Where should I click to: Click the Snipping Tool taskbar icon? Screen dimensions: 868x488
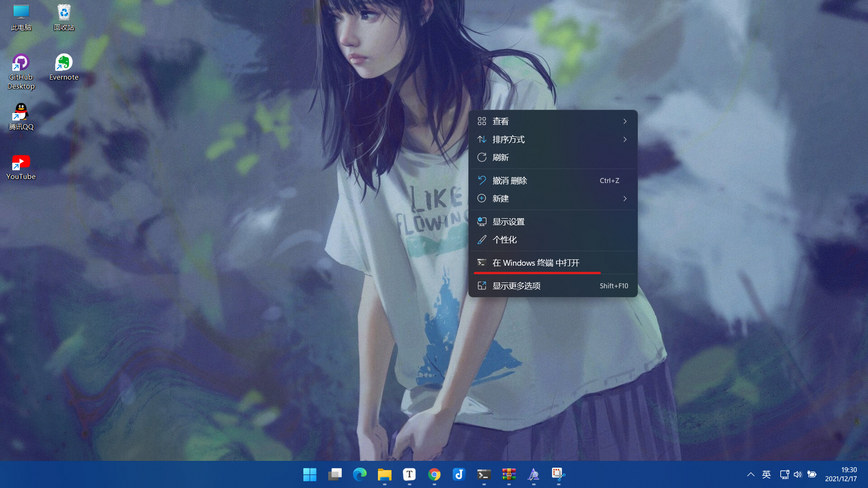click(x=558, y=474)
